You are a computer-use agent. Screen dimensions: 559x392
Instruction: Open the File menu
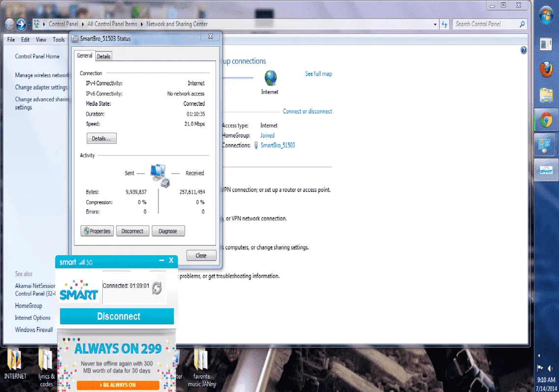11,40
